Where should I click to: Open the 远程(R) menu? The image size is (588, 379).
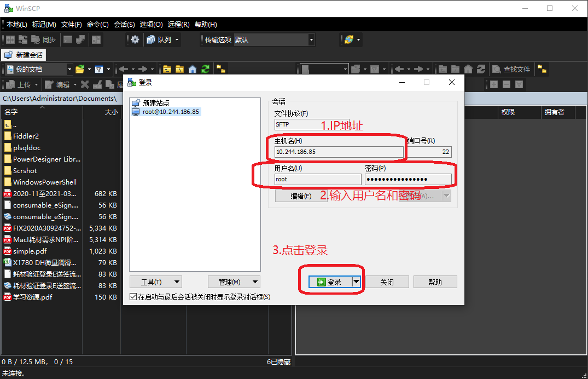[178, 25]
